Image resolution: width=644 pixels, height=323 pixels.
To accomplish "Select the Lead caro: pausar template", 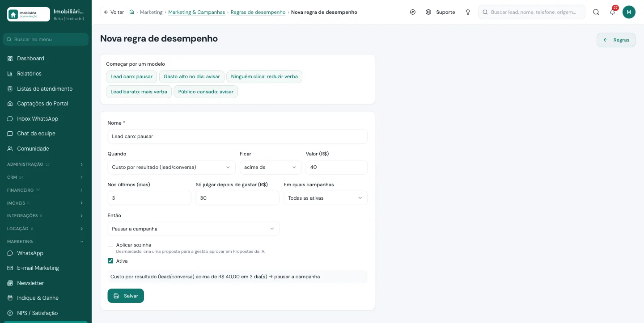I will (131, 76).
